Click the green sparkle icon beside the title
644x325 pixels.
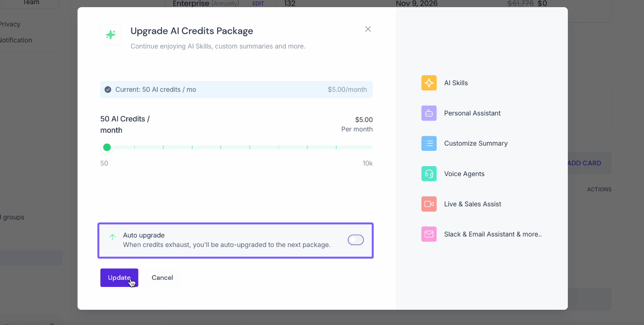click(x=111, y=35)
